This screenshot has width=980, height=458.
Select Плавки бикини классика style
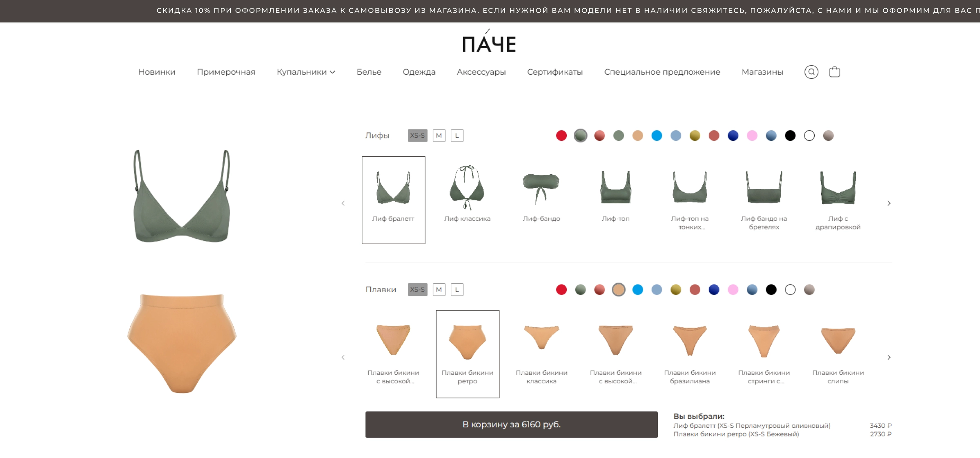click(x=541, y=354)
